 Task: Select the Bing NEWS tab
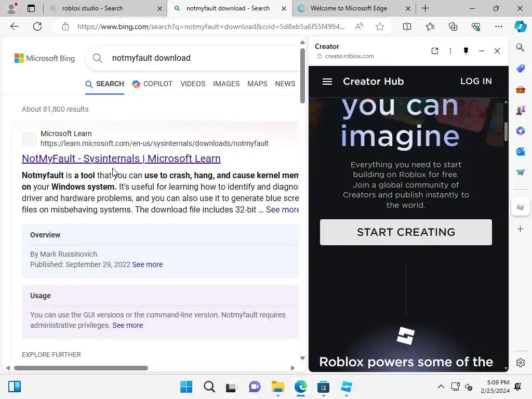point(285,84)
